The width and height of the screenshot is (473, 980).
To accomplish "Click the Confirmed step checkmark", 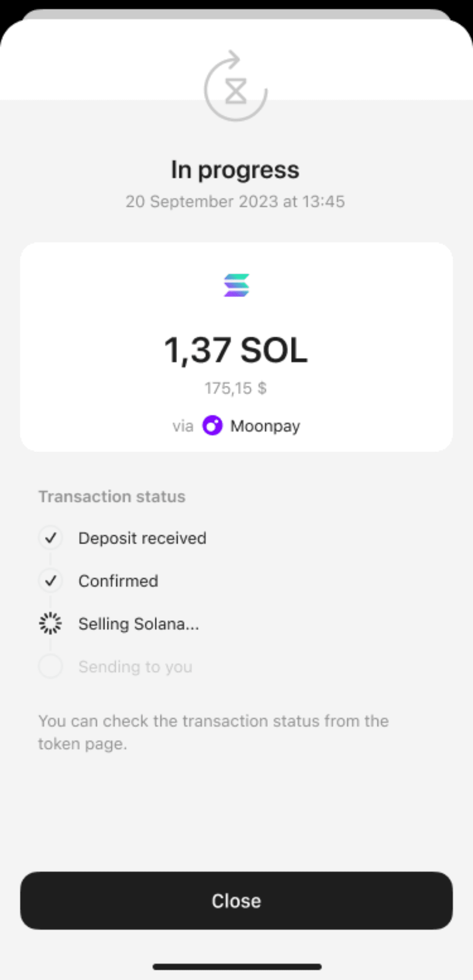I will [50, 581].
